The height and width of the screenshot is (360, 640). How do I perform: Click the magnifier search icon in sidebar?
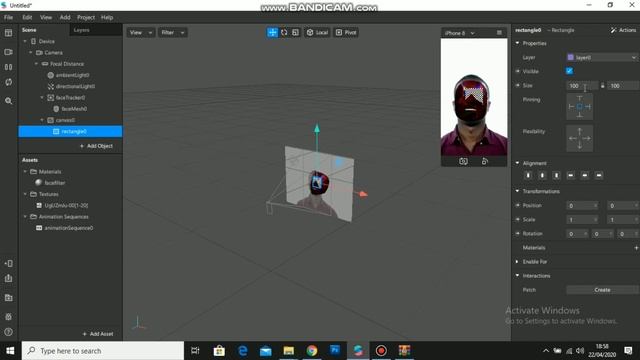click(x=9, y=101)
